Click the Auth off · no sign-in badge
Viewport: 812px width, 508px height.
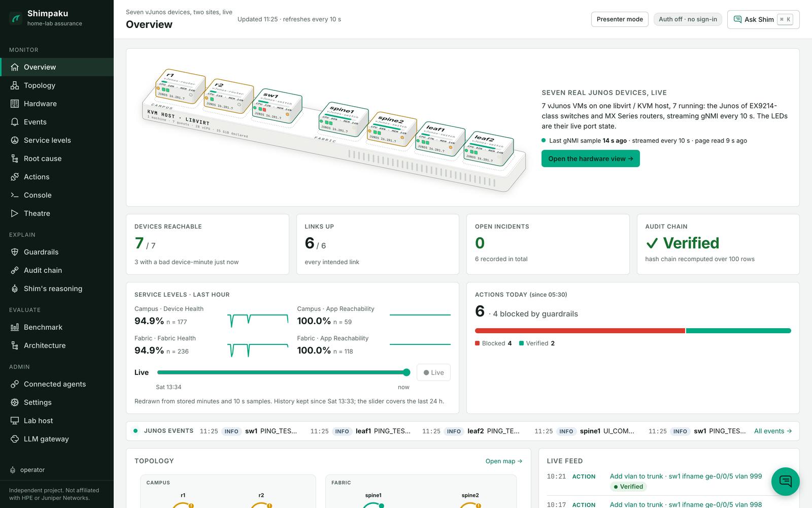pyautogui.click(x=688, y=19)
